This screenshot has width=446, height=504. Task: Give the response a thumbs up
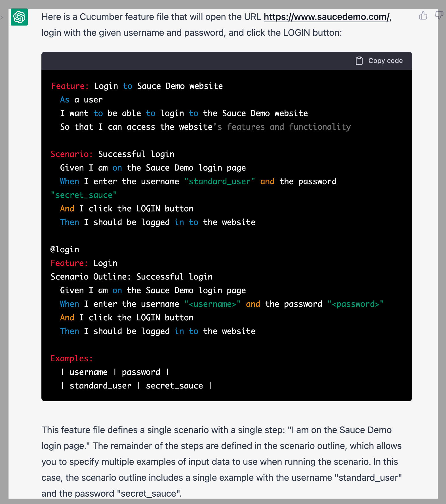pos(423,15)
